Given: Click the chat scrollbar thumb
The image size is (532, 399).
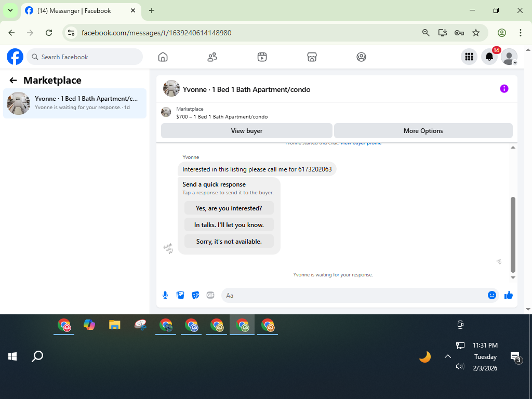Looking at the screenshot, I should [513, 234].
